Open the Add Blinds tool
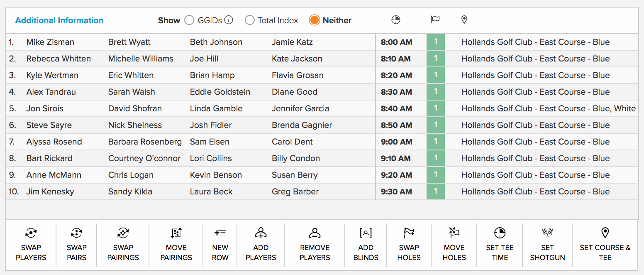This screenshot has width=644, height=275. click(x=366, y=244)
